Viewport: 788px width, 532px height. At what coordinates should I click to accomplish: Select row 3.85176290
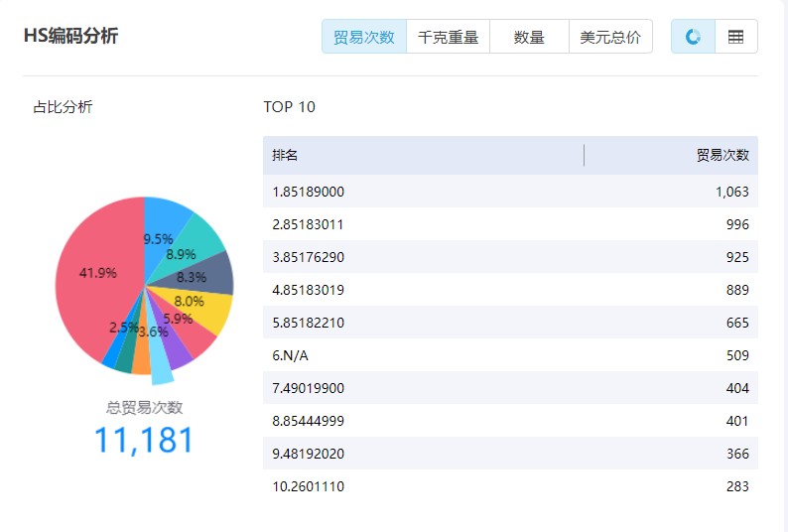coord(510,257)
